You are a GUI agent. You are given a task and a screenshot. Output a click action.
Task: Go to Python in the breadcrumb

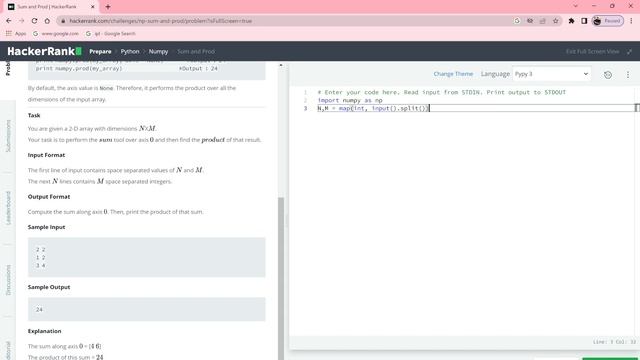click(130, 51)
